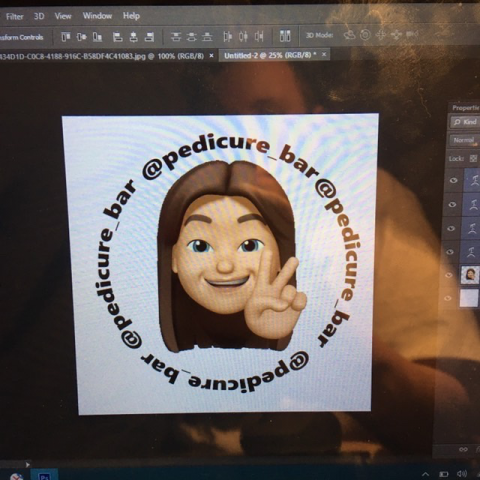Open the Filter menu
Image resolution: width=480 pixels, height=480 pixels.
pos(15,16)
